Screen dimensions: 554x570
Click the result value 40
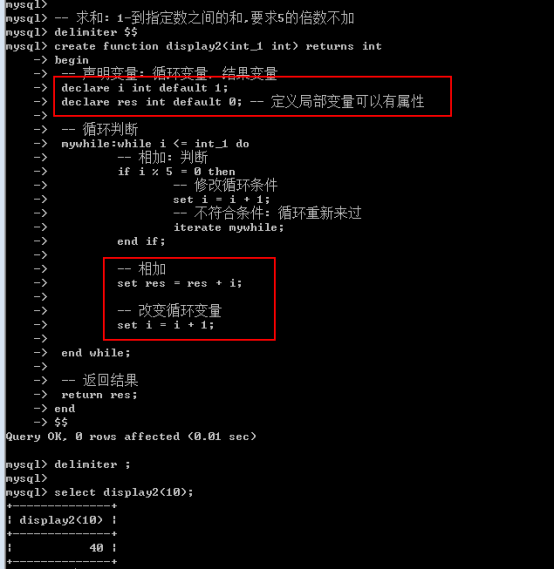tap(96, 548)
